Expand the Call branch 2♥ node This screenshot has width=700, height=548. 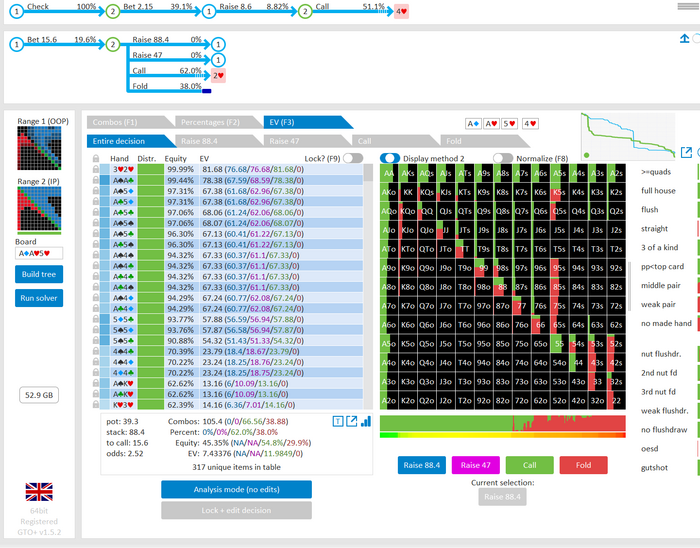(x=218, y=75)
